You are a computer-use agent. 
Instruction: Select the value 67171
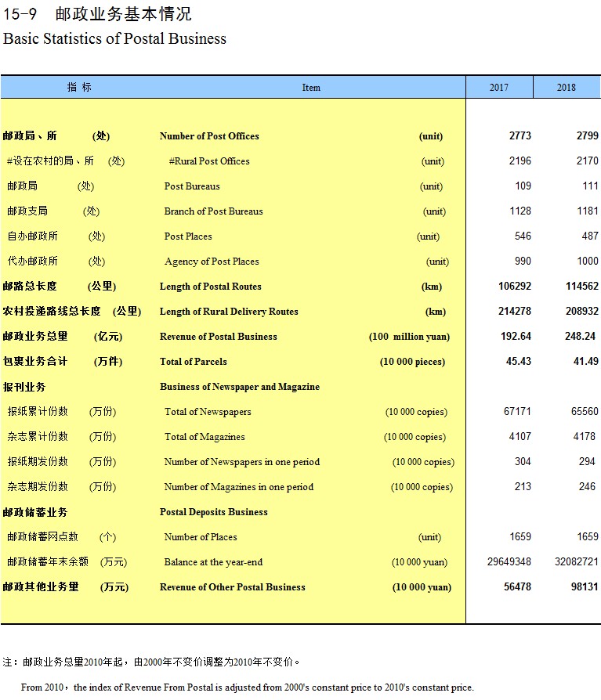point(517,411)
